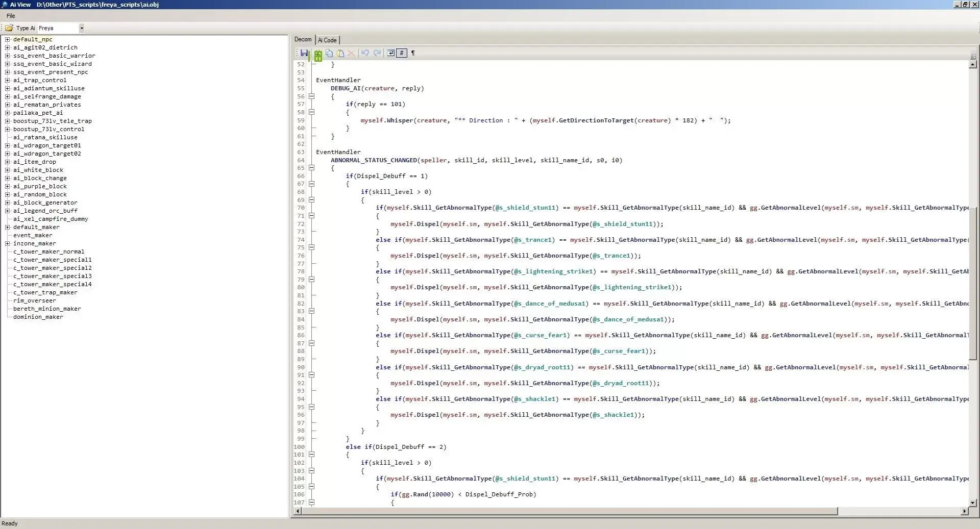Collapse code fold at line 101
Image resolution: width=980 pixels, height=529 pixels.
tap(311, 455)
